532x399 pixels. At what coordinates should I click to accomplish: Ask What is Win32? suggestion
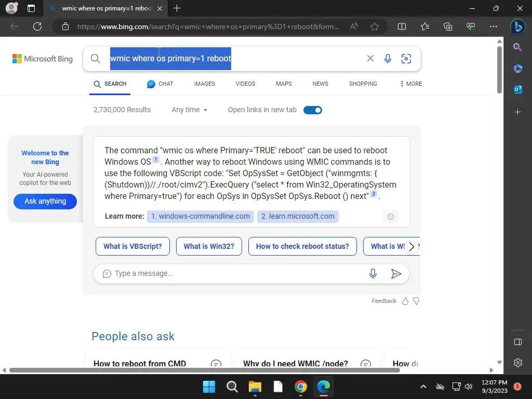[209, 246]
